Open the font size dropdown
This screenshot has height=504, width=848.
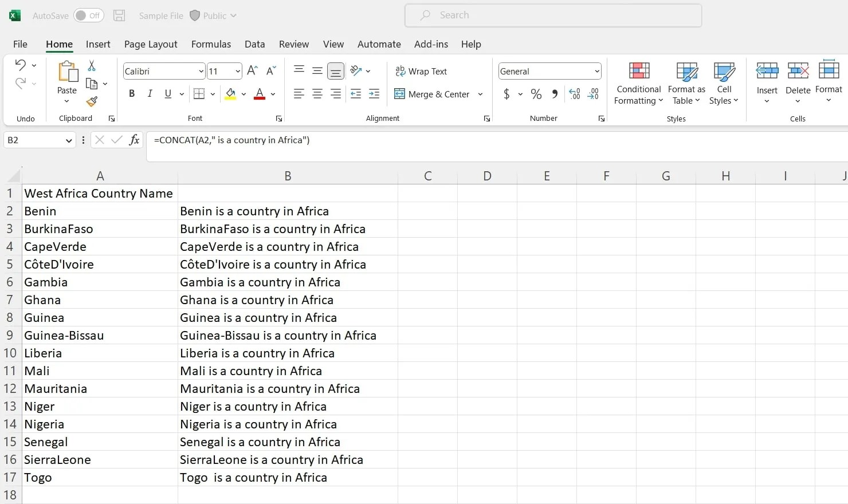point(238,71)
